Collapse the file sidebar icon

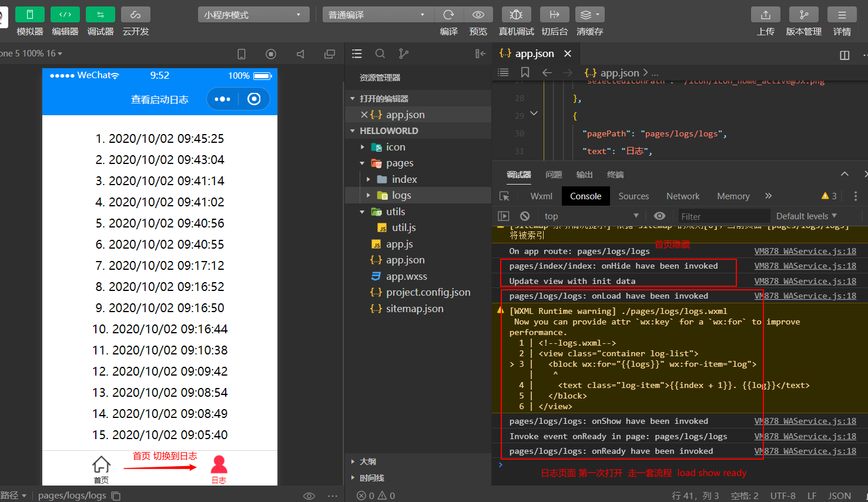click(x=480, y=54)
